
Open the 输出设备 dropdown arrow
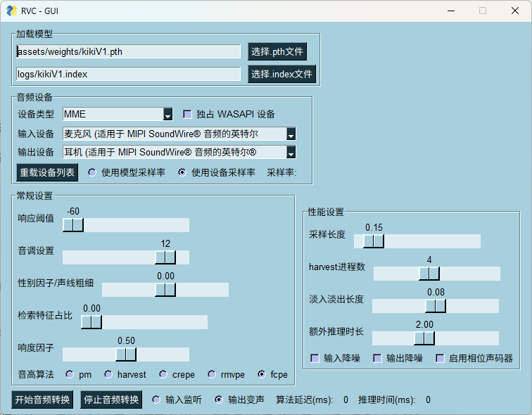pyautogui.click(x=291, y=152)
